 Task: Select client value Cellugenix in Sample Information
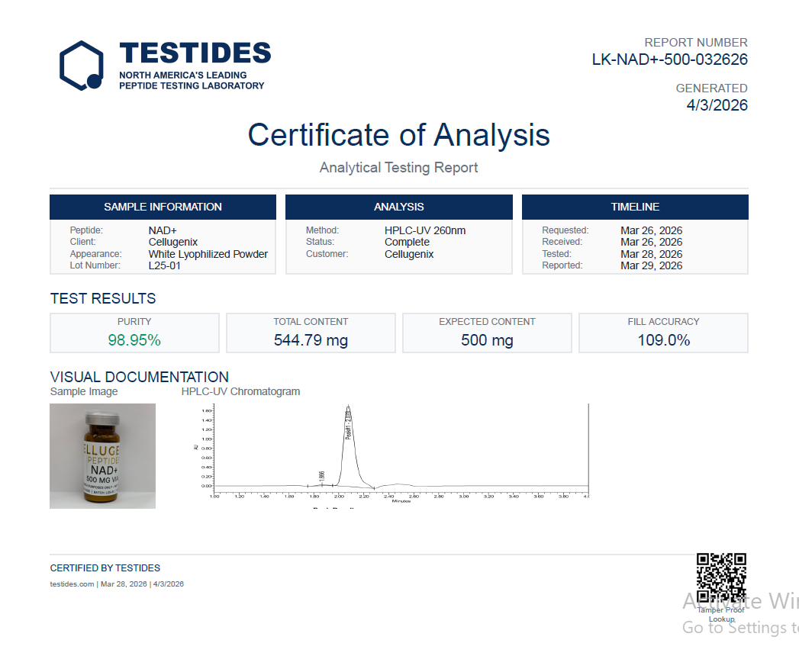coord(173,242)
